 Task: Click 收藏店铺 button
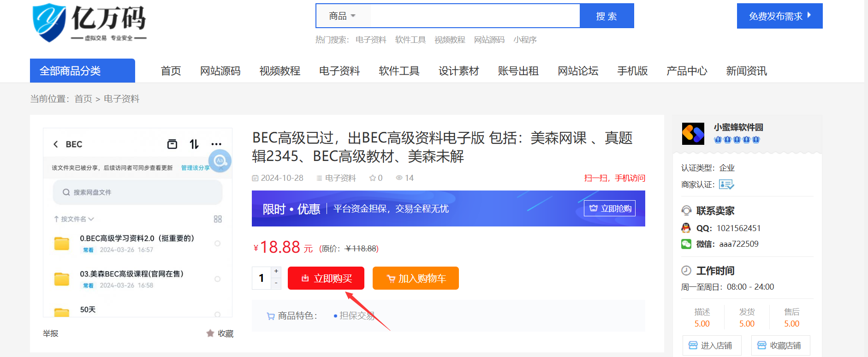point(780,345)
